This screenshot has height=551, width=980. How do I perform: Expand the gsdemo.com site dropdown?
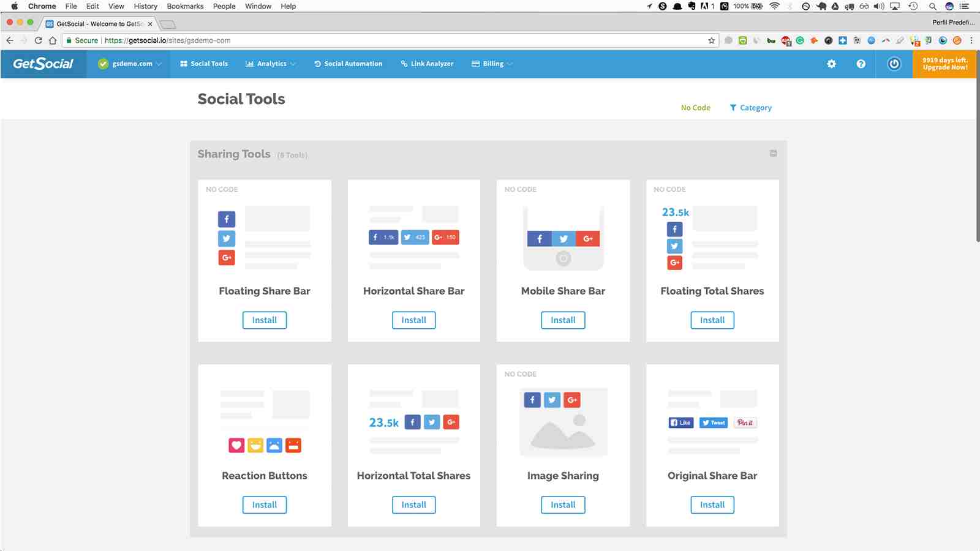pyautogui.click(x=130, y=64)
